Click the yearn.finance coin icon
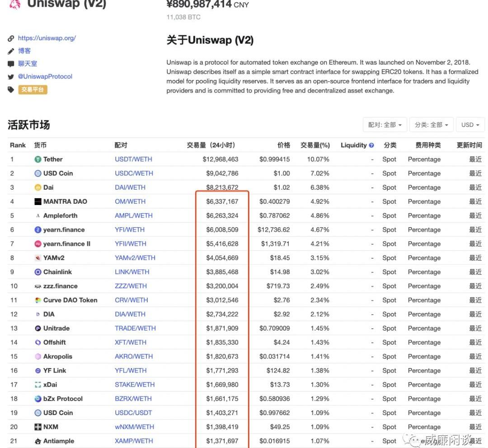This screenshot has width=488, height=448. pos(38,230)
